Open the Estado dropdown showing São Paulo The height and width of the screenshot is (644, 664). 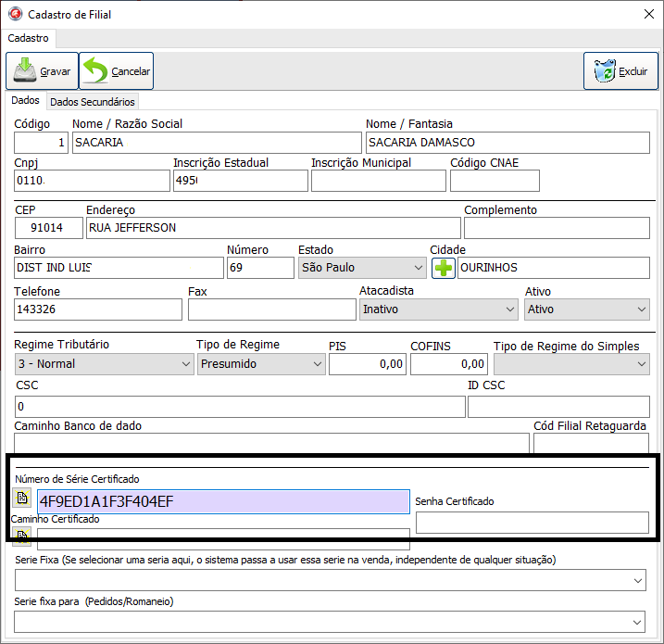coord(361,268)
